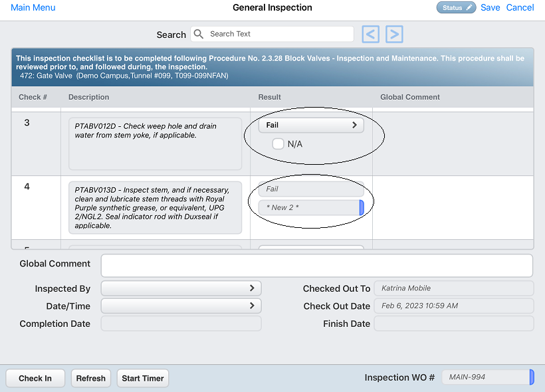Viewport: 545px width, 392px height.
Task: Click the pencil icon on the Status button
Action: 467,7
